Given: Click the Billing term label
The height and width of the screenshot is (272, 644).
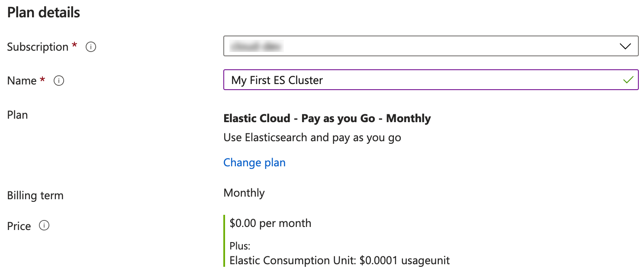Looking at the screenshot, I should click(35, 195).
